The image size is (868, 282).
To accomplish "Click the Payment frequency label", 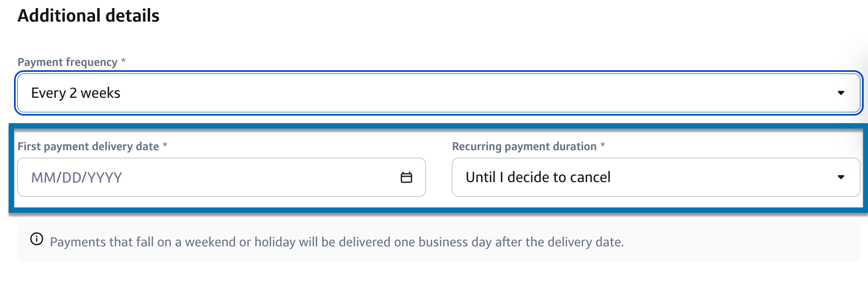I will [x=67, y=62].
